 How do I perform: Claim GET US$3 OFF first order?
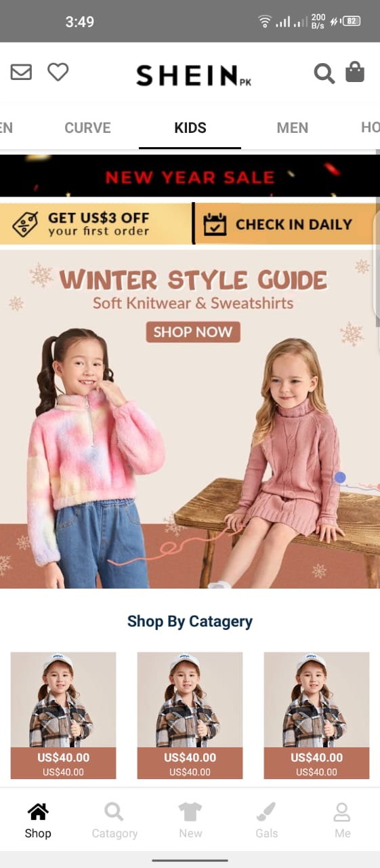tap(96, 224)
